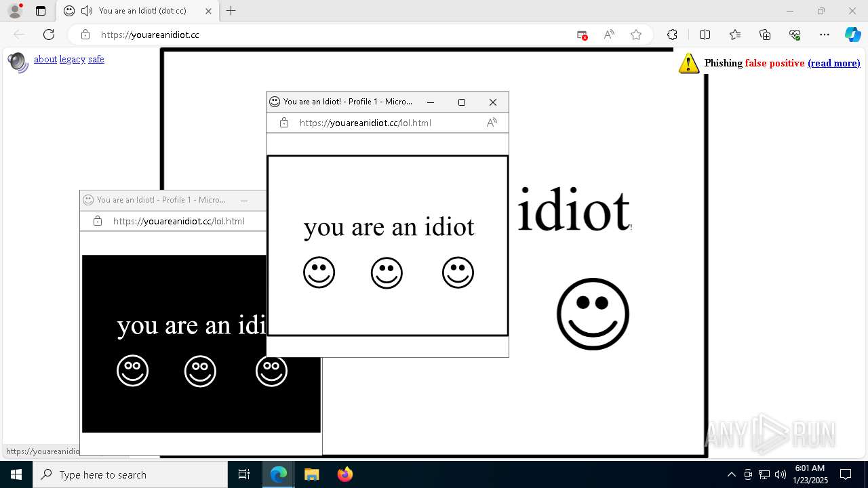This screenshot has width=868, height=488.
Task: Open File Explorer from the taskbar
Action: tap(311, 474)
